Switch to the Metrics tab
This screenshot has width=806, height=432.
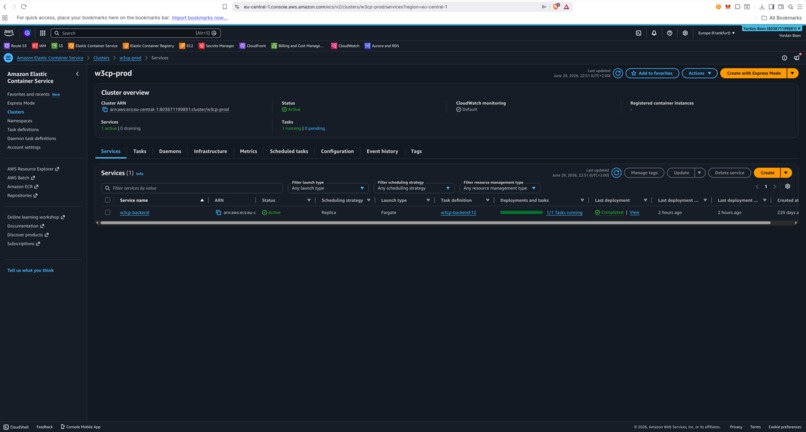tap(248, 152)
